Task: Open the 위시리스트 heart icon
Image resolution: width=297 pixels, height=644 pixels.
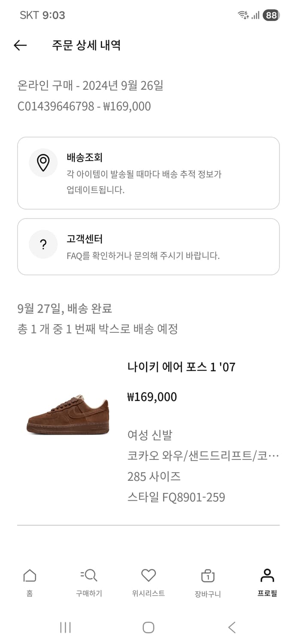Action: (148, 575)
